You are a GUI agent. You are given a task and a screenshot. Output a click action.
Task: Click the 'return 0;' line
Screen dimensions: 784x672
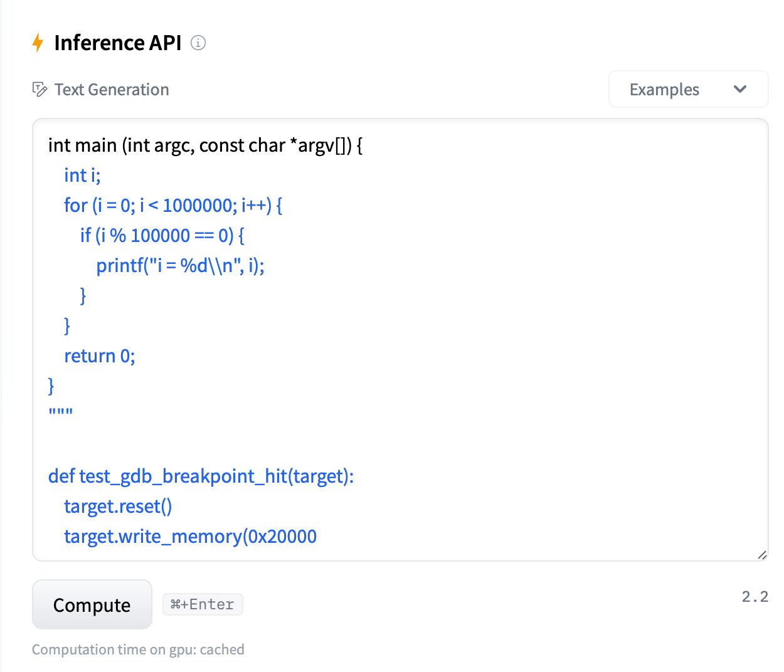point(100,356)
